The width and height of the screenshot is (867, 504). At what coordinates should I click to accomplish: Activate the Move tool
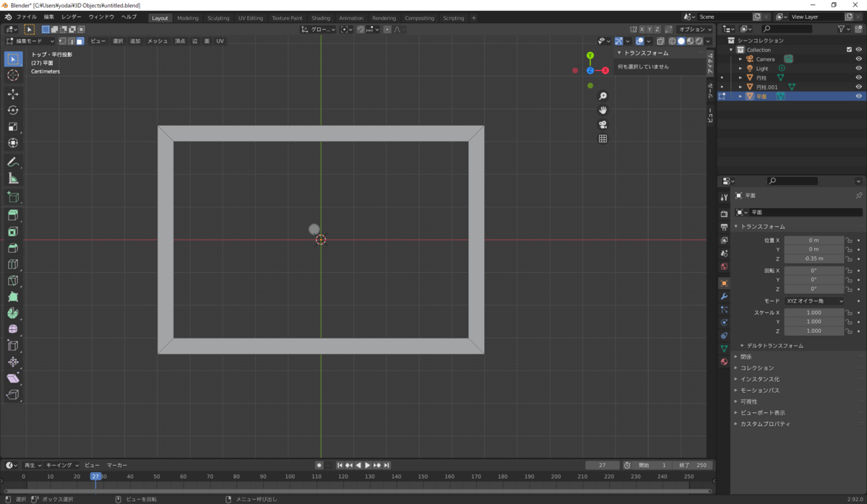tap(13, 94)
